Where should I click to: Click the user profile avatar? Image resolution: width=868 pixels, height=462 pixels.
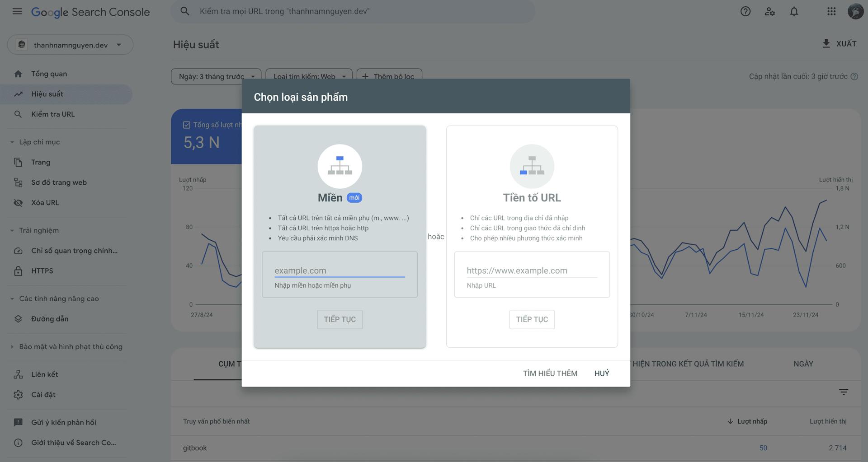click(855, 11)
